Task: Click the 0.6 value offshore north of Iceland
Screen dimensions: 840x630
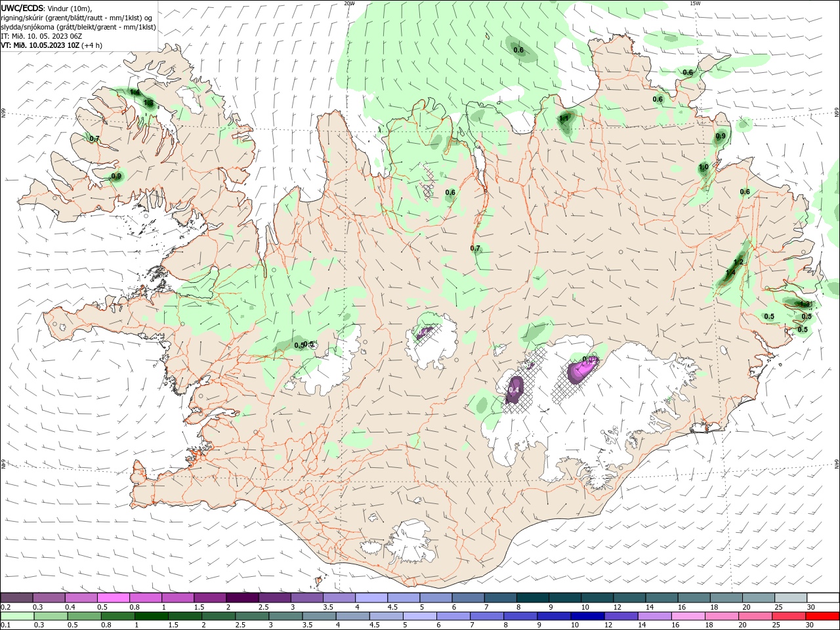Action: (x=518, y=50)
